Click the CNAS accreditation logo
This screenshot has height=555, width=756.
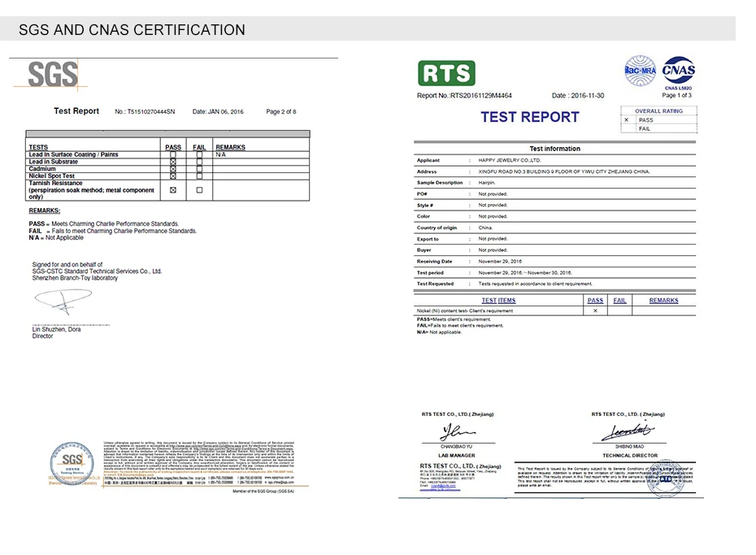click(679, 71)
